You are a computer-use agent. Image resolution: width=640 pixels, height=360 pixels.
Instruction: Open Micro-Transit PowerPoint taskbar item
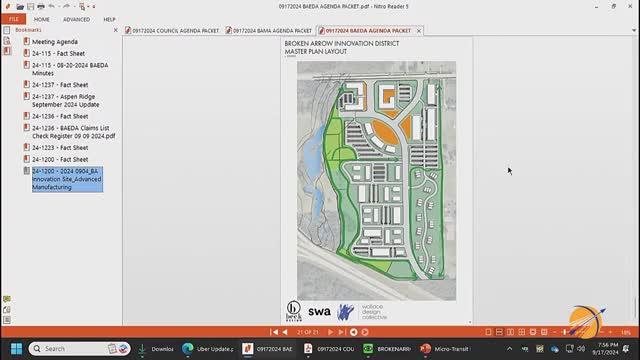pyautogui.click(x=445, y=349)
